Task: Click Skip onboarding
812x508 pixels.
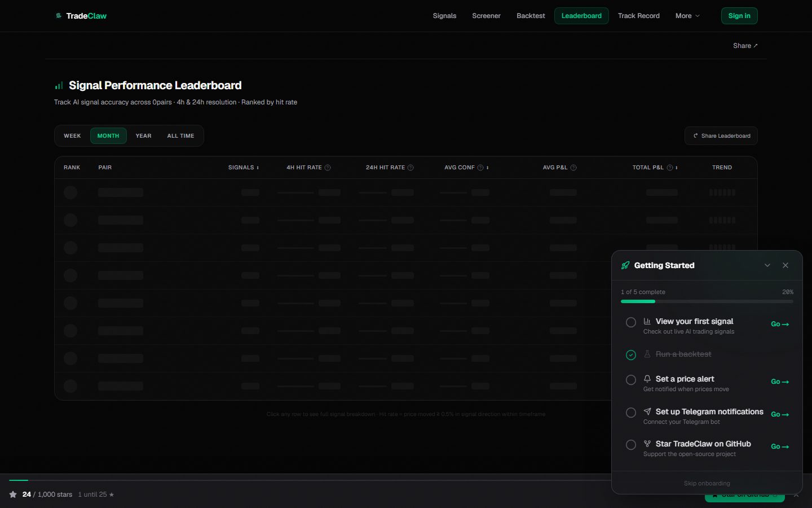Action: point(707,483)
